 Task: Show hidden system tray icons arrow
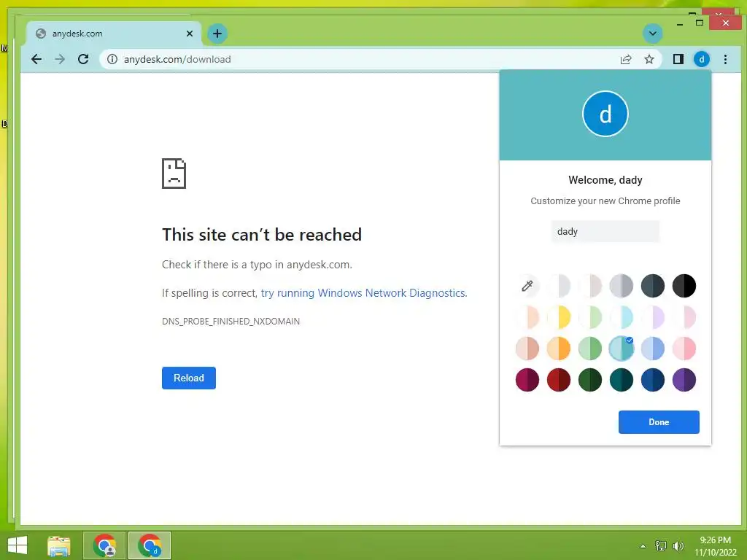[643, 546]
